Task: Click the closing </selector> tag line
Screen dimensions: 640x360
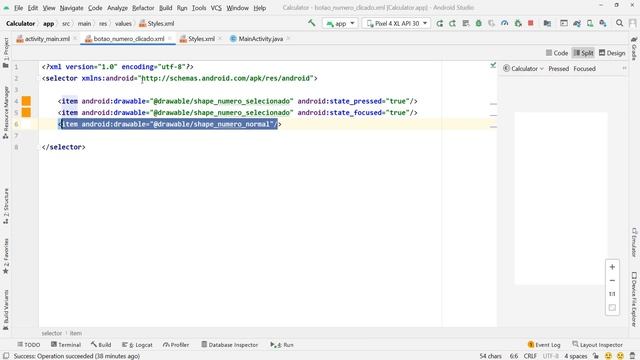Action: click(x=63, y=147)
